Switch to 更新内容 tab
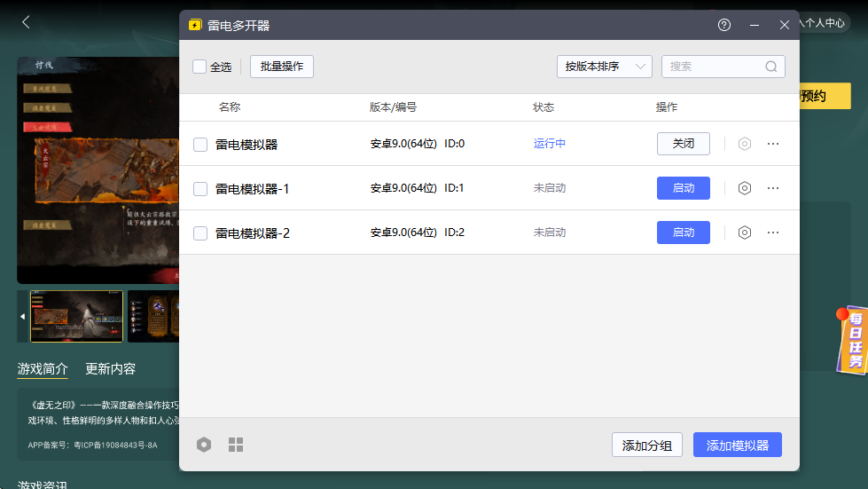Viewport: 868px width, 489px height. coord(111,369)
